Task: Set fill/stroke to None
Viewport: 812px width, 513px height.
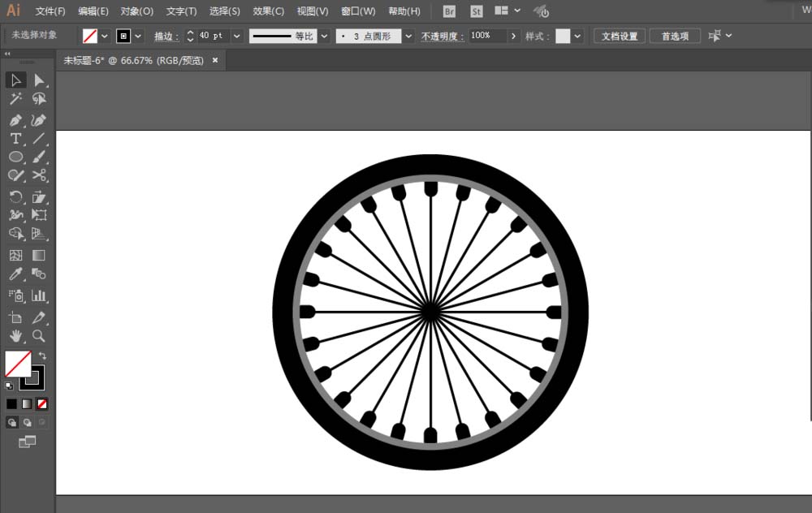Action: click(42, 403)
